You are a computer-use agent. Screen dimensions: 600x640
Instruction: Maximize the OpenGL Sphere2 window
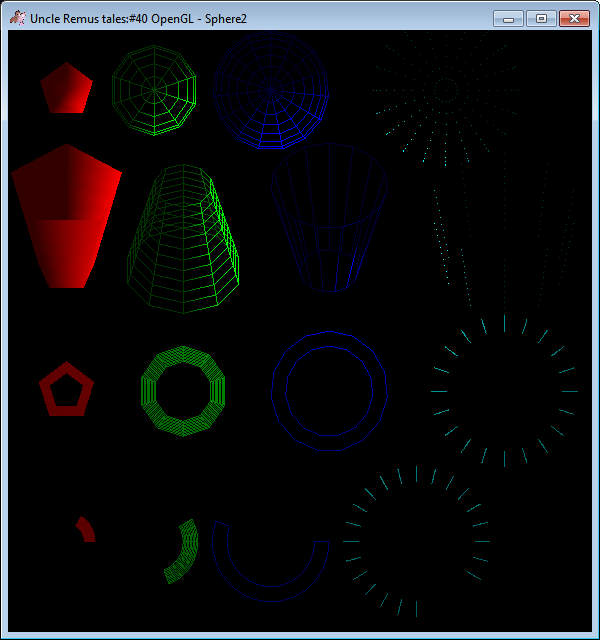(541, 18)
